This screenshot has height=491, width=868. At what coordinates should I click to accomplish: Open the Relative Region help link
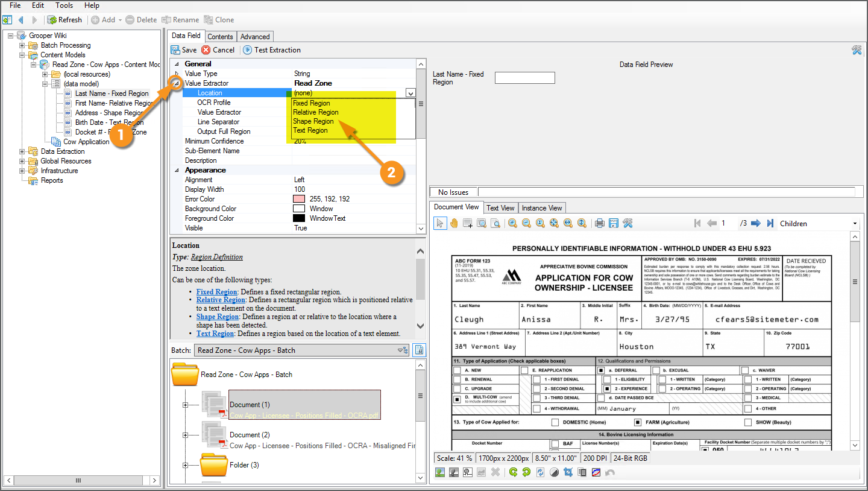(221, 300)
